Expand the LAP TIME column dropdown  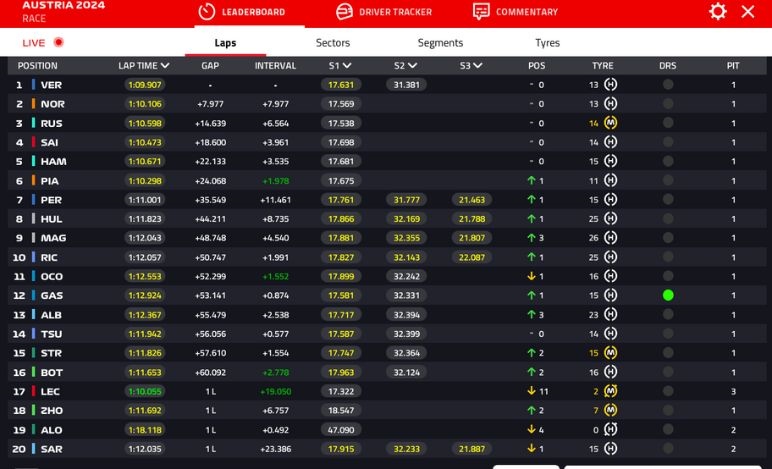pos(164,66)
